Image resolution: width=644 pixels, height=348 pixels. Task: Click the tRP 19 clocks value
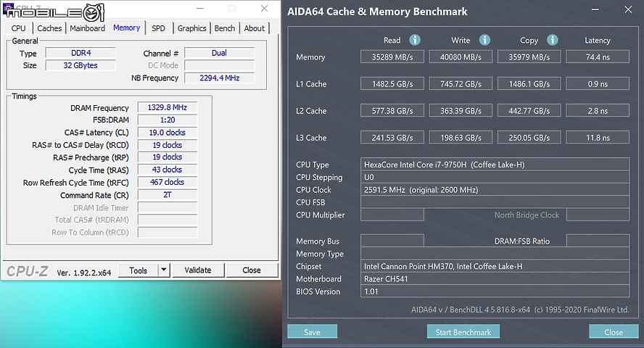click(167, 157)
